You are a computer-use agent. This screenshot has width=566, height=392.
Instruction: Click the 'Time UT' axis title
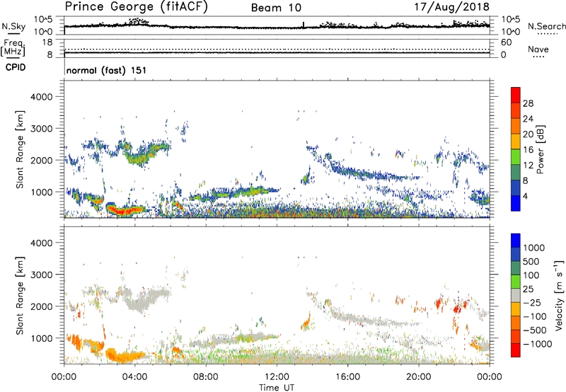click(x=277, y=388)
